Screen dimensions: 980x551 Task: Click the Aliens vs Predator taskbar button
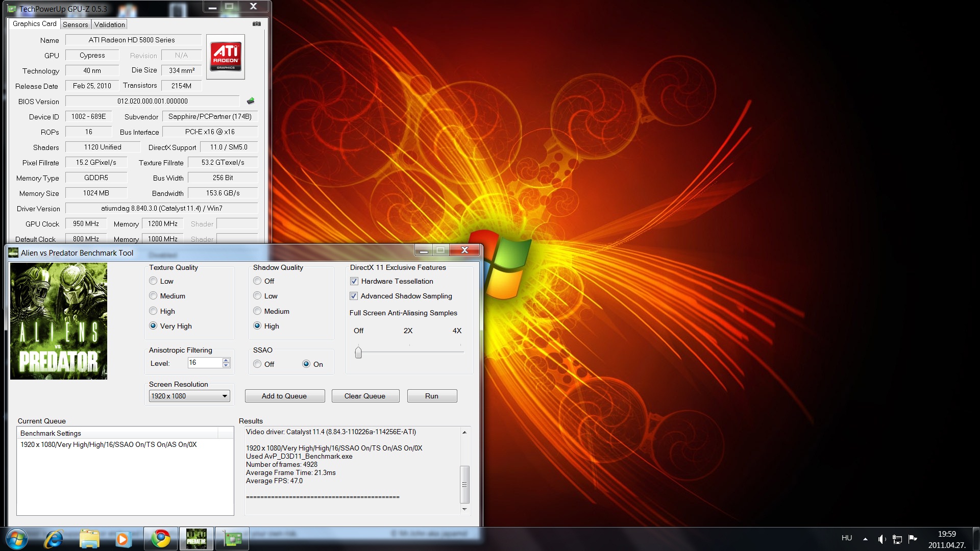(x=197, y=539)
